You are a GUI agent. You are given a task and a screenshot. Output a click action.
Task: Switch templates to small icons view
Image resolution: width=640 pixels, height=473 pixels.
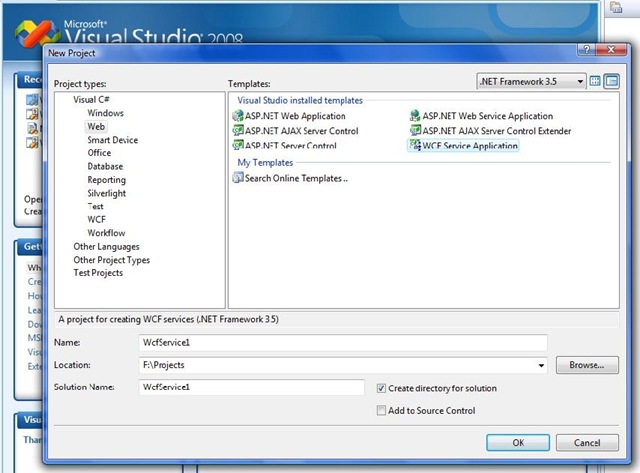point(611,81)
